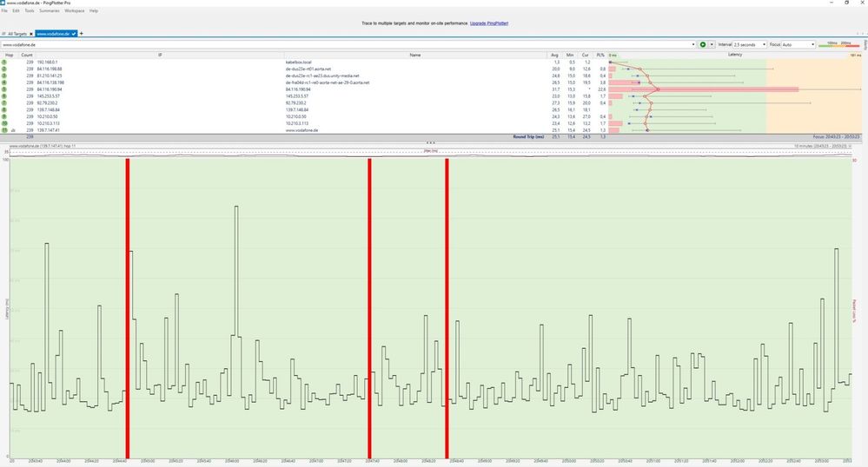This screenshot has height=467, width=868.
Task: Click the Name column header
Action: [x=415, y=55]
